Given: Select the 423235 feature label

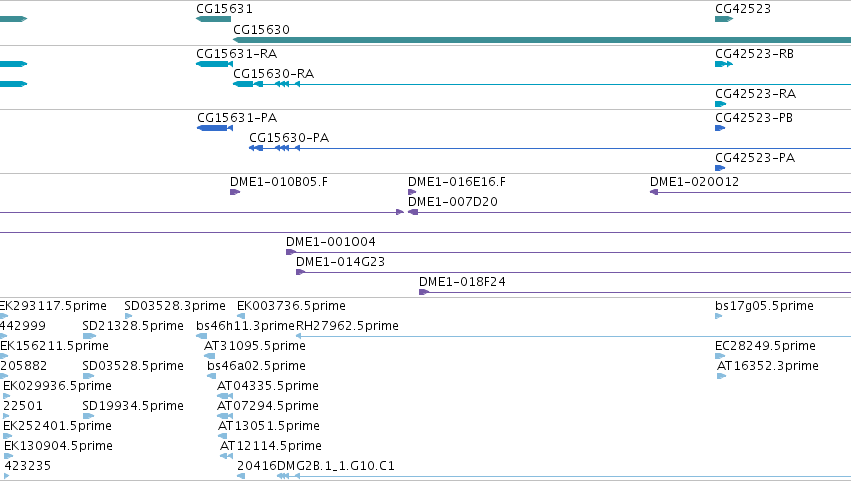Looking at the screenshot, I should pos(27,467).
